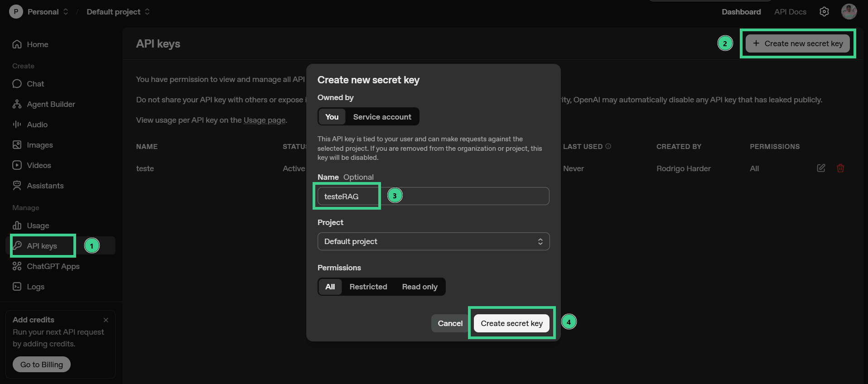This screenshot has height=384, width=868.
Task: Click the teste key name cell
Action: coord(145,168)
